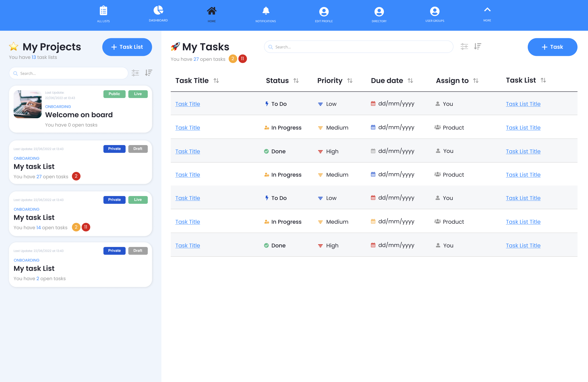Screen dimensions: 588x382
Task: Sort tasks by Priority column
Action: point(350,81)
